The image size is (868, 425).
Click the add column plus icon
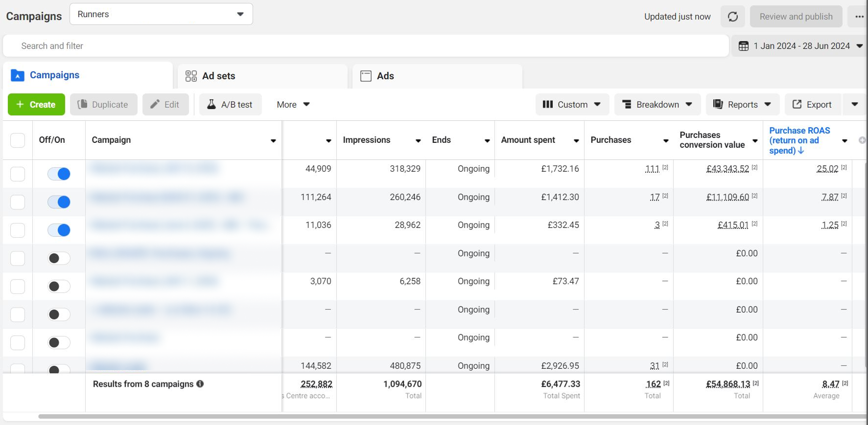pyautogui.click(x=862, y=140)
